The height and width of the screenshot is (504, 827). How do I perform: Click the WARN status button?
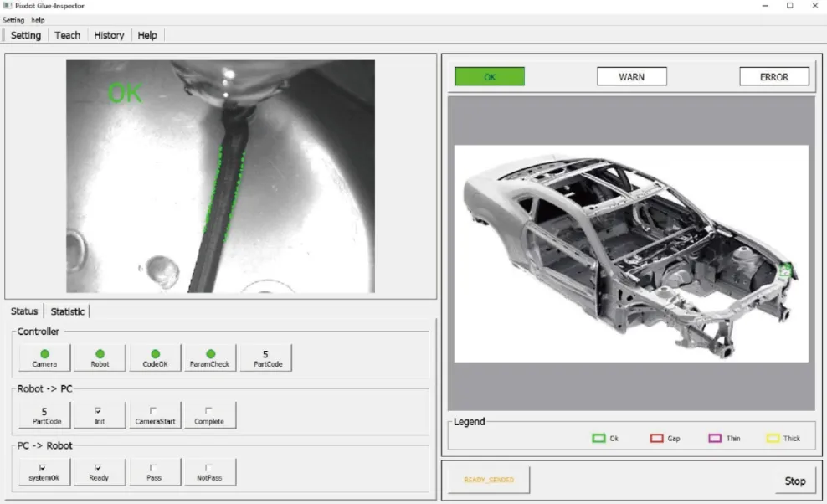coord(631,77)
